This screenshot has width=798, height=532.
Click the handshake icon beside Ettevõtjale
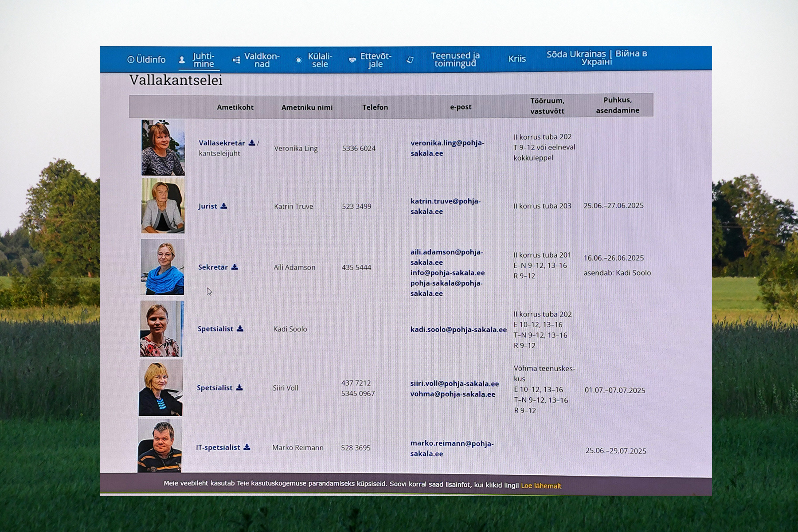pyautogui.click(x=352, y=59)
